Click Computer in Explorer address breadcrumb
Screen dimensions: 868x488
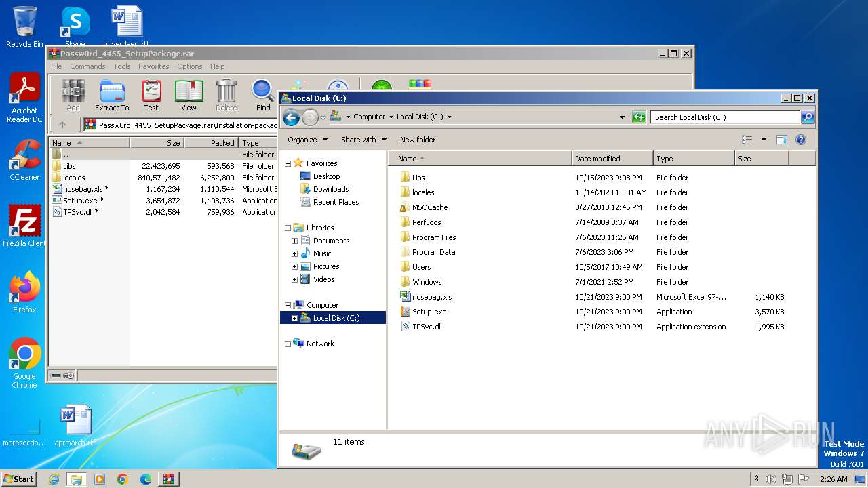click(369, 117)
